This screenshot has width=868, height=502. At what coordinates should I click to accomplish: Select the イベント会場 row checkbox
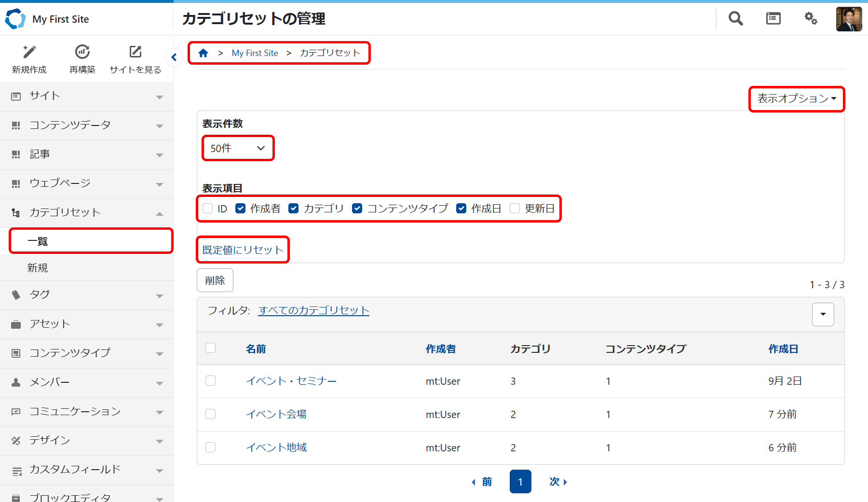(211, 414)
